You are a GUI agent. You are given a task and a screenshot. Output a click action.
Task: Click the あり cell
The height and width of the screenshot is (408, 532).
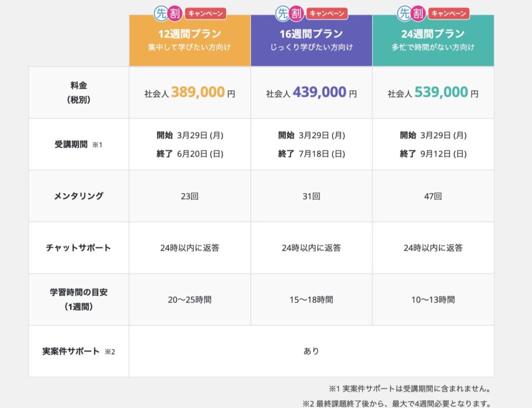pyautogui.click(x=312, y=351)
